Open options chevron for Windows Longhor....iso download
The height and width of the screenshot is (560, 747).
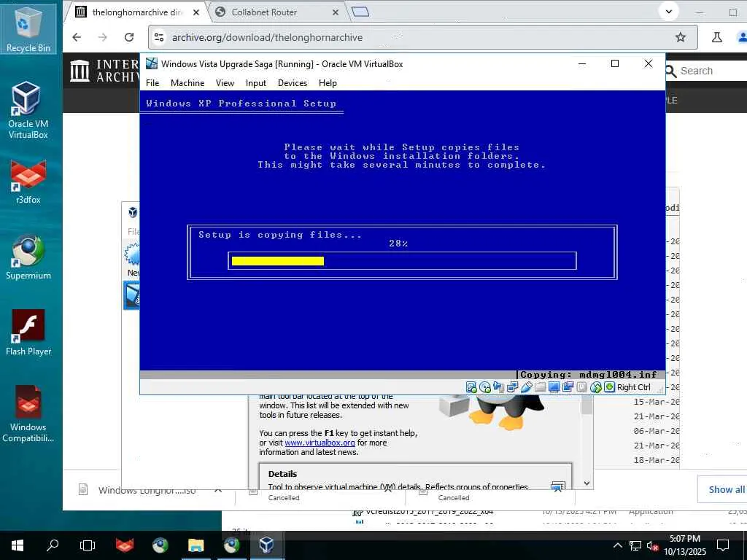pos(218,489)
